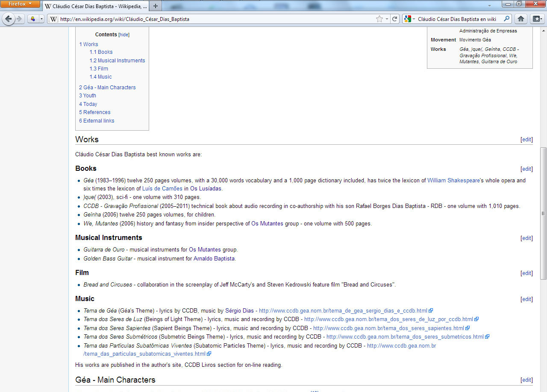The width and height of the screenshot is (547, 392).
Task: Click the address bar URL field
Action: 214,19
